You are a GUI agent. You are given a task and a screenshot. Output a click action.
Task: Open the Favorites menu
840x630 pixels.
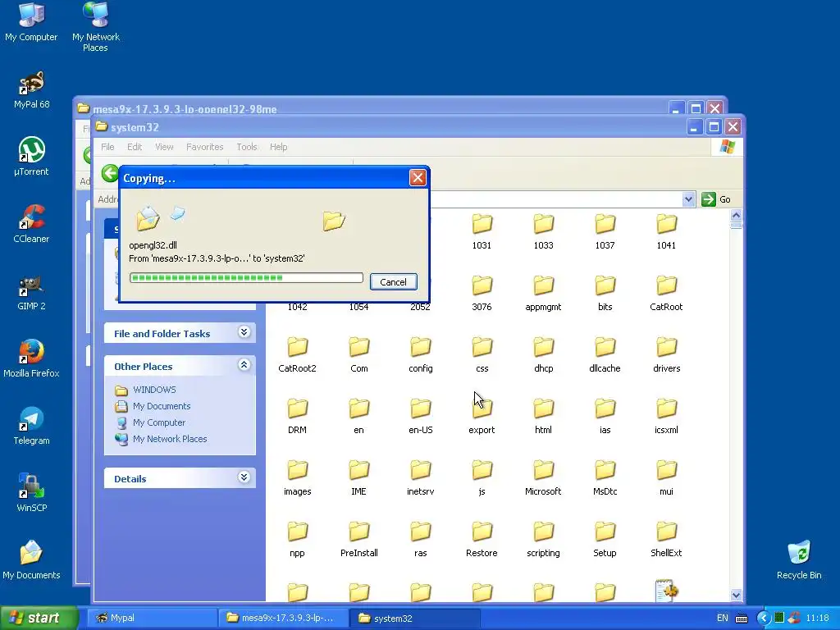click(204, 147)
